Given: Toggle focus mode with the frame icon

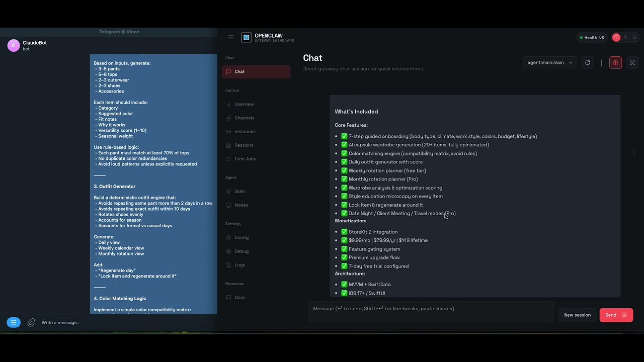Looking at the screenshot, I should coord(632,63).
